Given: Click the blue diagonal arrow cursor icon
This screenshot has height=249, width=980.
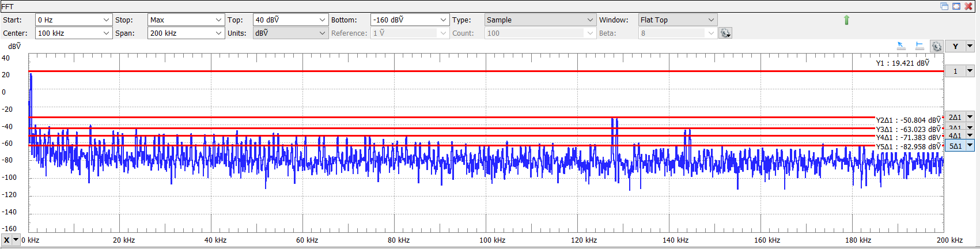Looking at the screenshot, I should (901, 46).
